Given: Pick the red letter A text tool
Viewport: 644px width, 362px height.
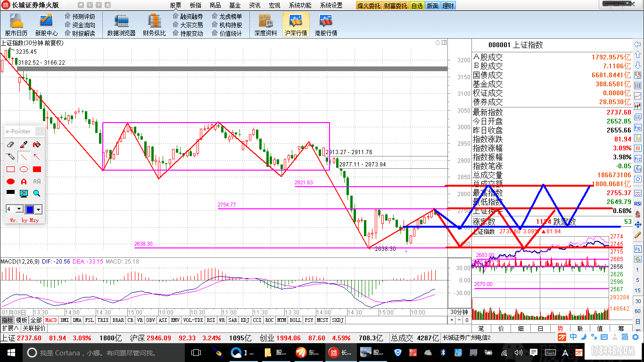Looking at the screenshot, I should 24,181.
